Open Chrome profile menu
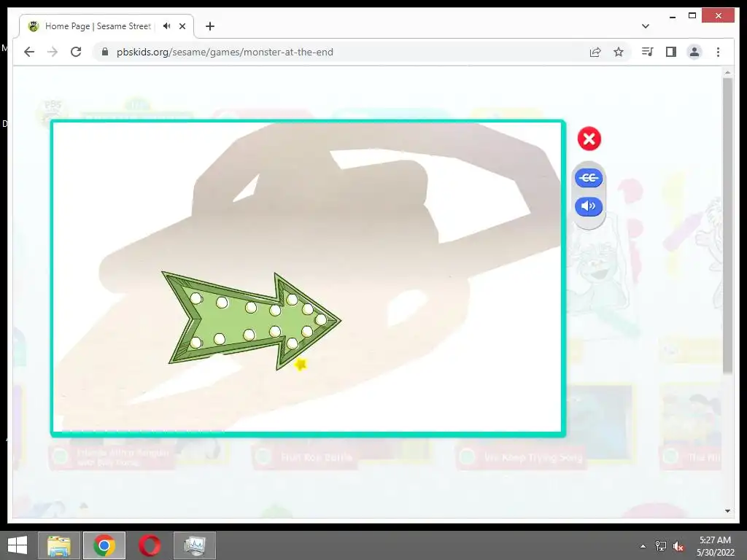 694,52
